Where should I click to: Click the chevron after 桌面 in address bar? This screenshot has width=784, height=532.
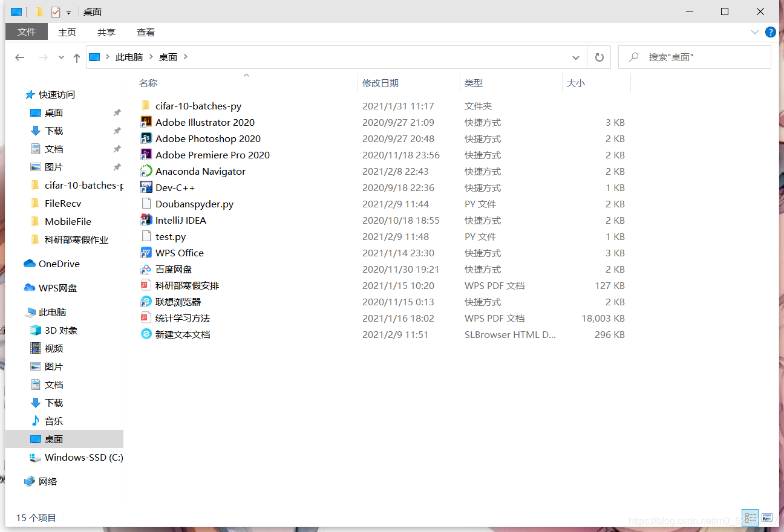[185, 57]
